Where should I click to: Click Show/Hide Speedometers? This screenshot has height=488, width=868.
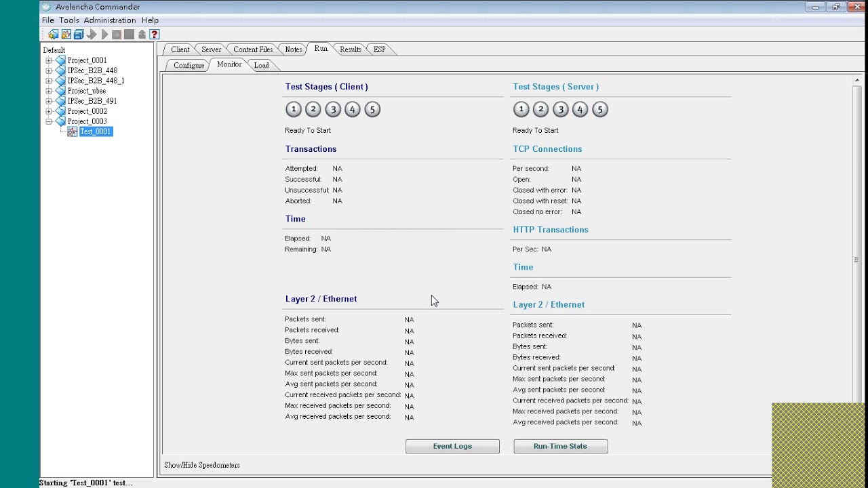202,465
